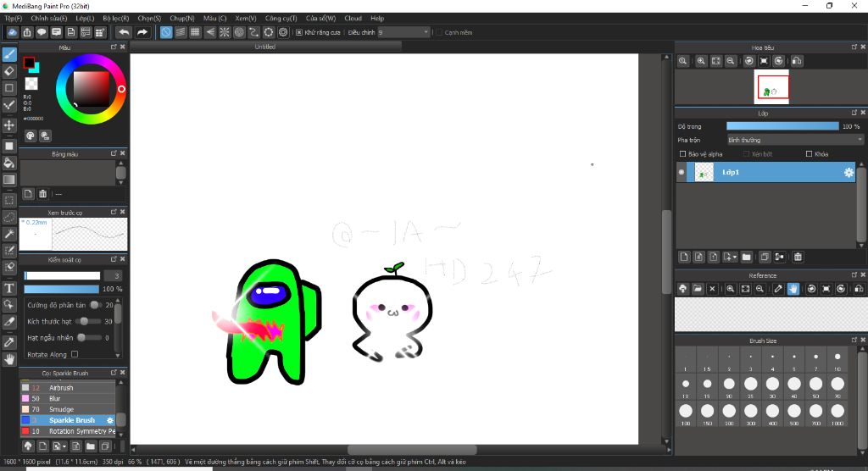Viewport: 868px width, 471px height.
Task: Turn off snap with highlighted snap-off icon
Action: 166,32
